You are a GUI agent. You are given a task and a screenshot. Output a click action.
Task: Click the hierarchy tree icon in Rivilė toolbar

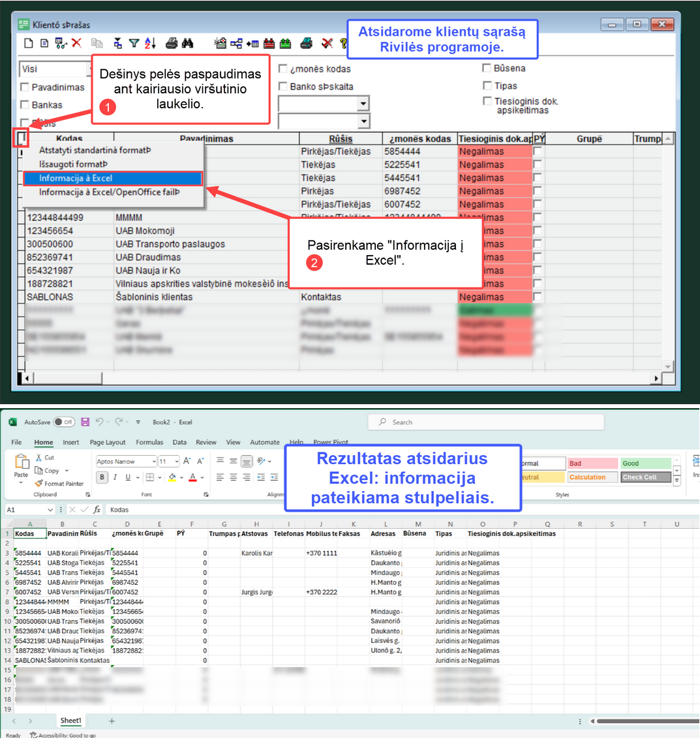click(236, 44)
